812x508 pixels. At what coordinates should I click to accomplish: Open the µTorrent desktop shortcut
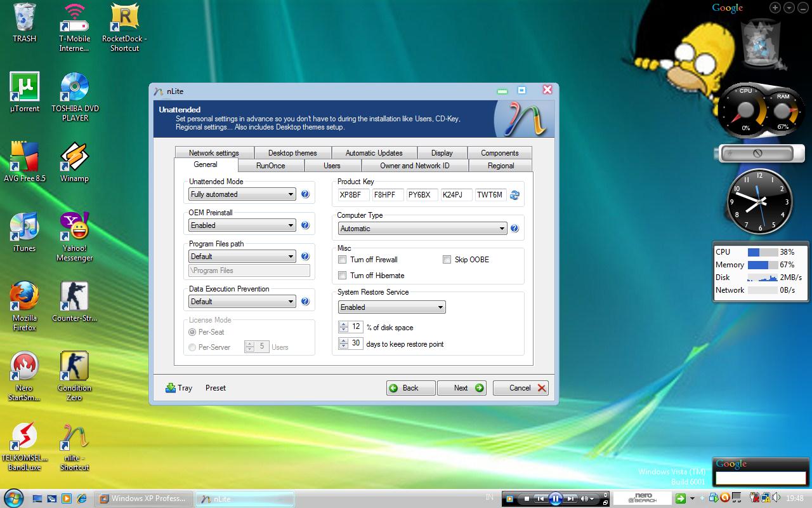pos(25,93)
